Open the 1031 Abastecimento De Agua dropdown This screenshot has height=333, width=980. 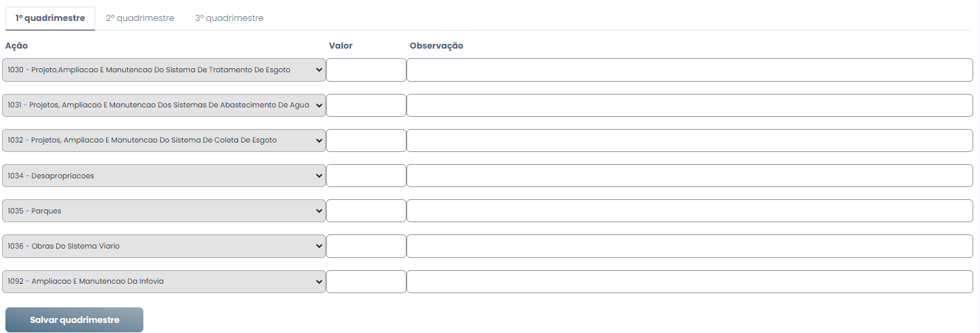tap(164, 105)
